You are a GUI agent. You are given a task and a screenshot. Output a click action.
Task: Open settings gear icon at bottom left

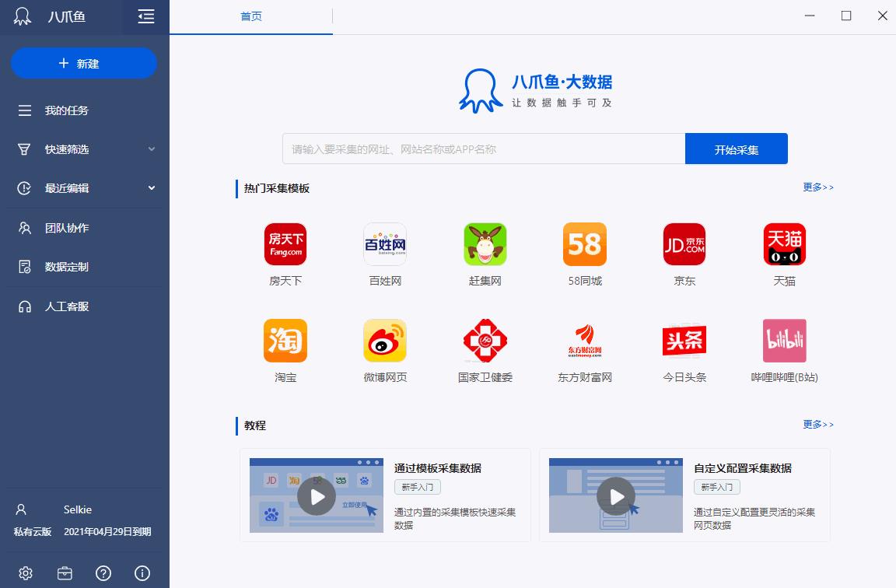coord(26,573)
